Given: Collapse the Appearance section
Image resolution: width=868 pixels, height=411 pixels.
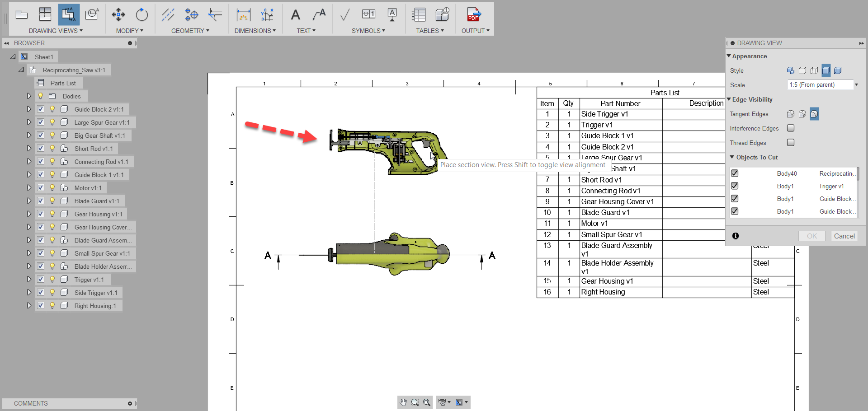Looking at the screenshot, I should 730,56.
